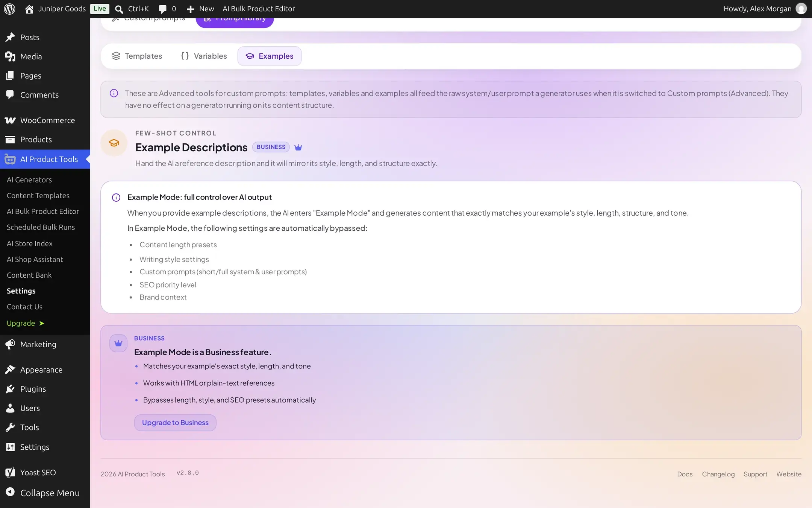Click the New plus icon
The image size is (812, 508).
190,9
